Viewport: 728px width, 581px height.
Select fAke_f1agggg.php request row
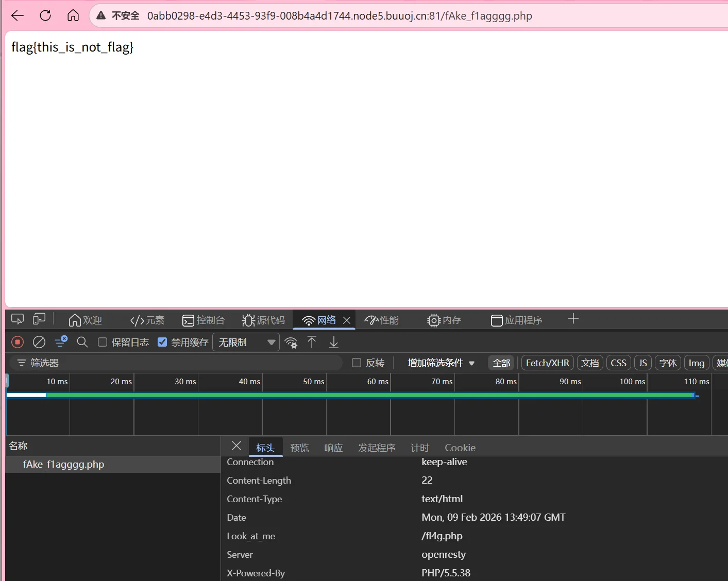63,464
